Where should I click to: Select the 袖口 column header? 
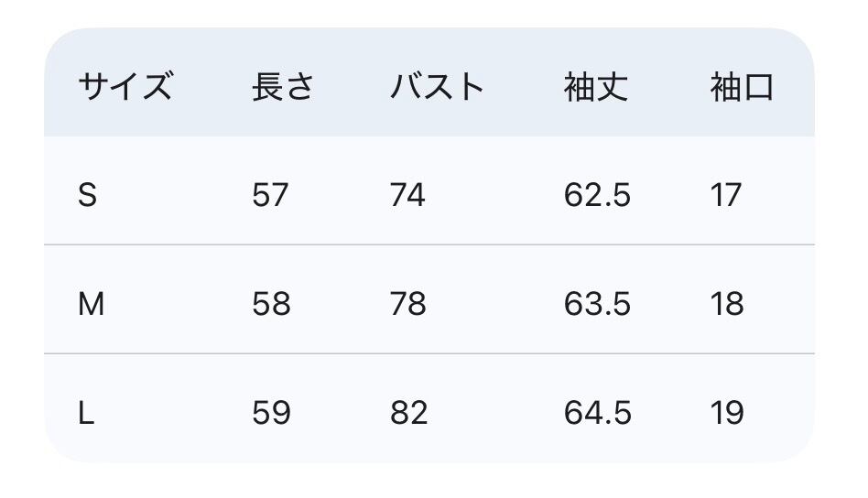click(x=743, y=88)
